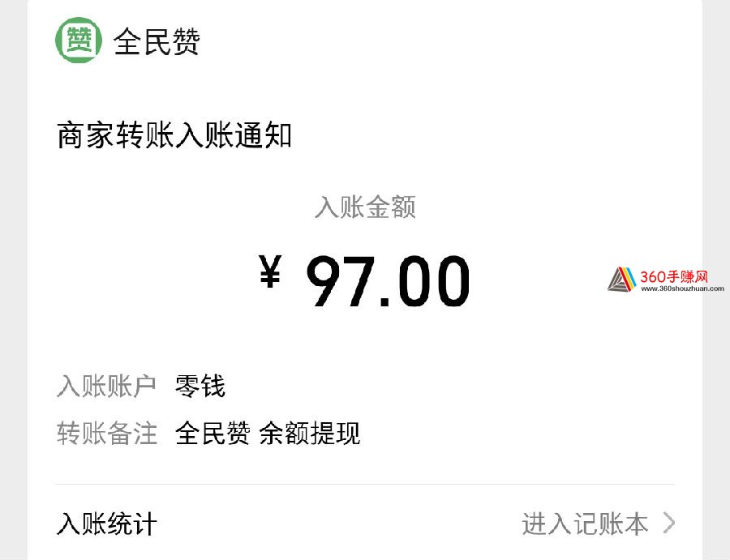The width and height of the screenshot is (730, 560).
Task: Select the 全民赞 余额提现 remark text
Action: point(268,434)
